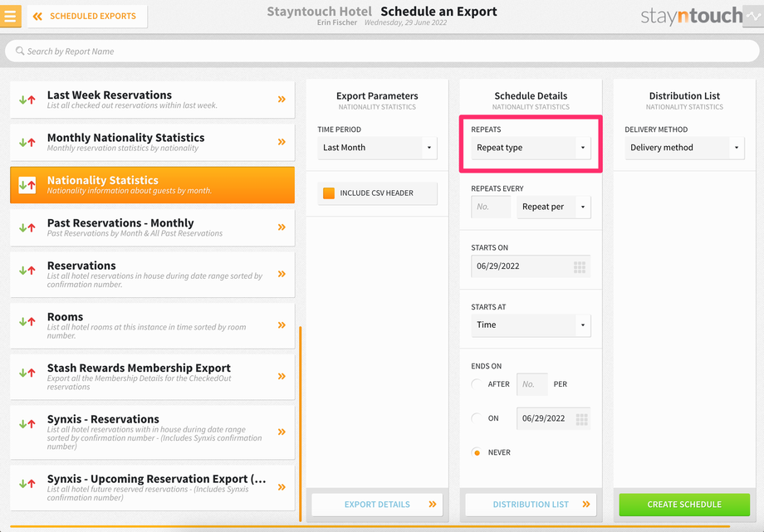Click chevron arrow on Rooms row
The height and width of the screenshot is (532, 764).
pyautogui.click(x=282, y=325)
